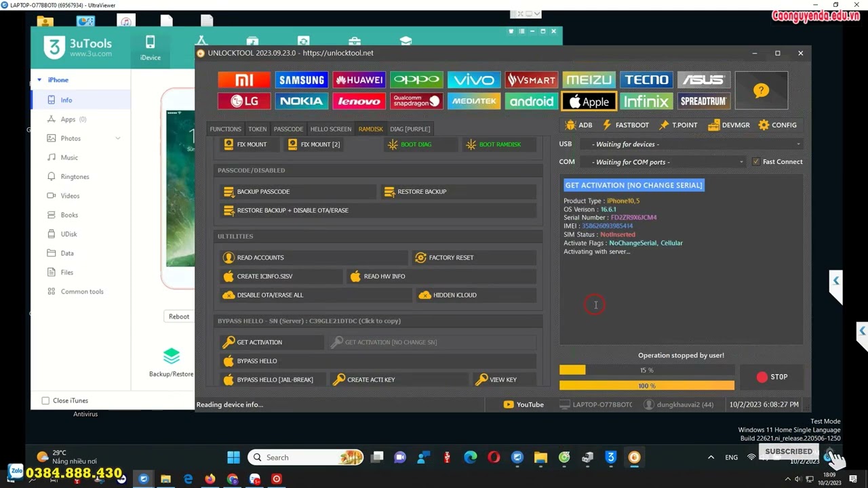This screenshot has width=868, height=488.
Task: Pick the Android tile
Action: coord(532,102)
